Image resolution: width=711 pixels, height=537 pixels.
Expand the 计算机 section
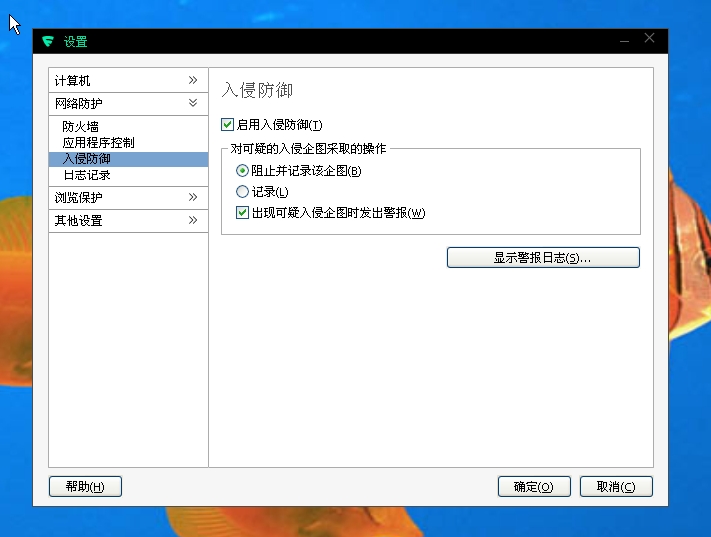tap(193, 80)
